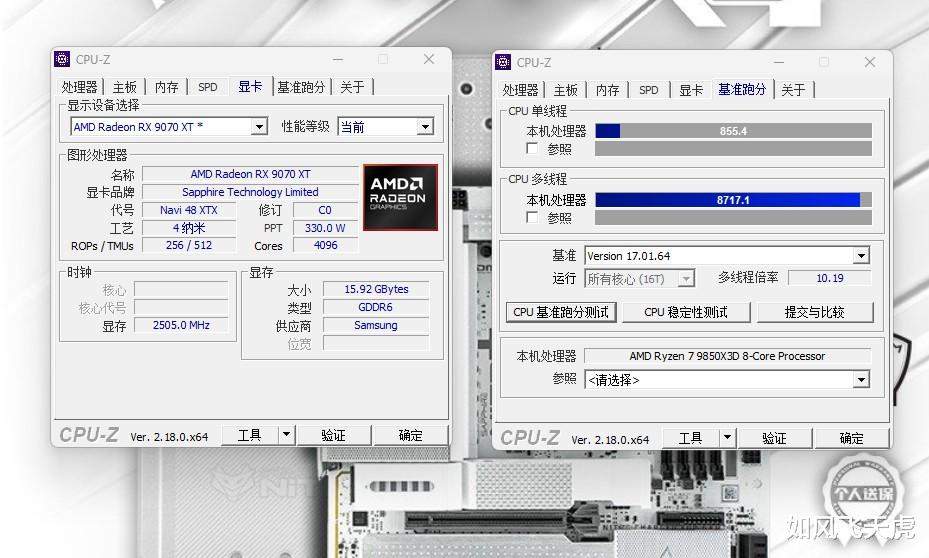
Task: Click 修订 value C0
Action: [x=325, y=210]
